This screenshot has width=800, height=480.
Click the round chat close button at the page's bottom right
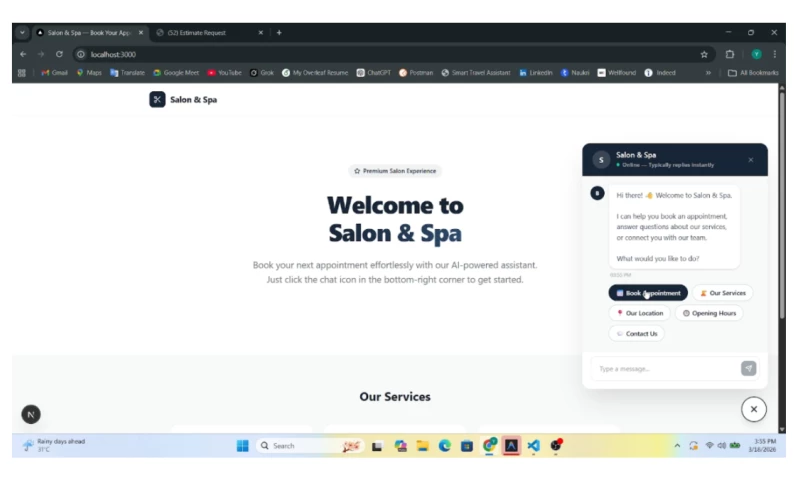point(754,409)
